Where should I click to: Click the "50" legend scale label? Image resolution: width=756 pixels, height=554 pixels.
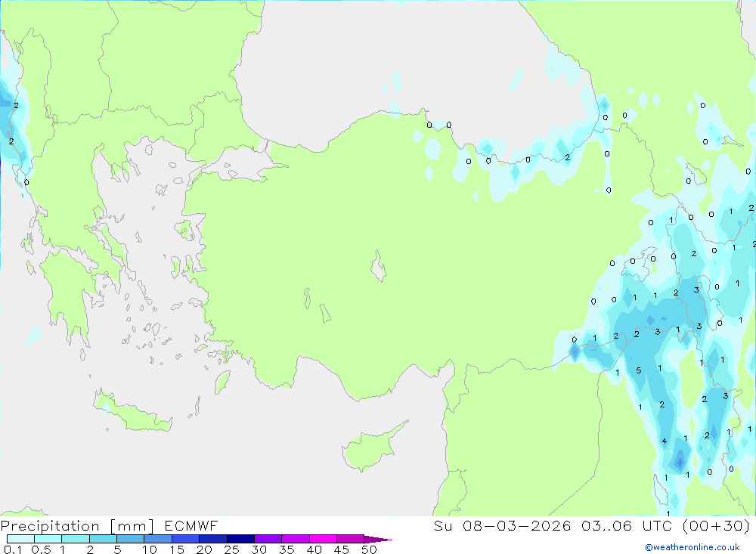[370, 549]
